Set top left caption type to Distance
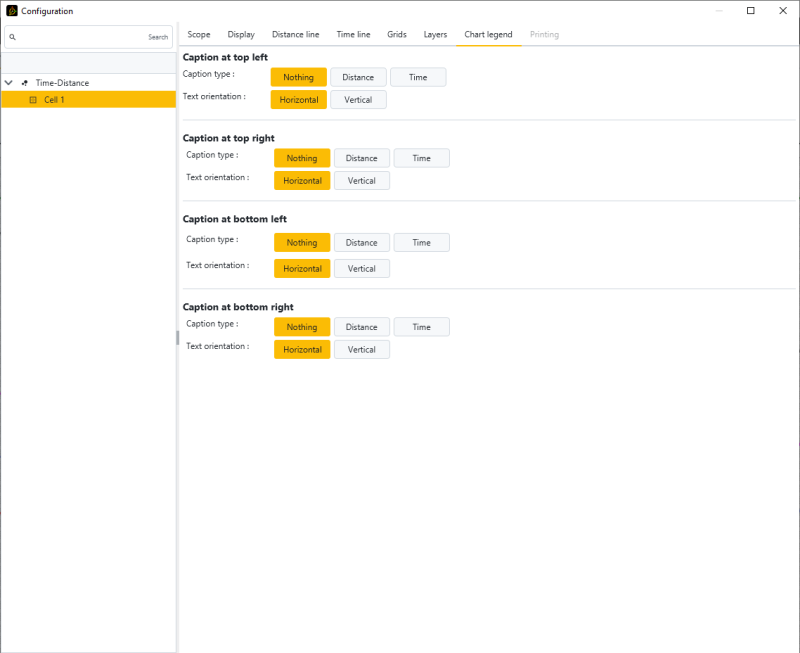The width and height of the screenshot is (800, 653). tap(358, 77)
